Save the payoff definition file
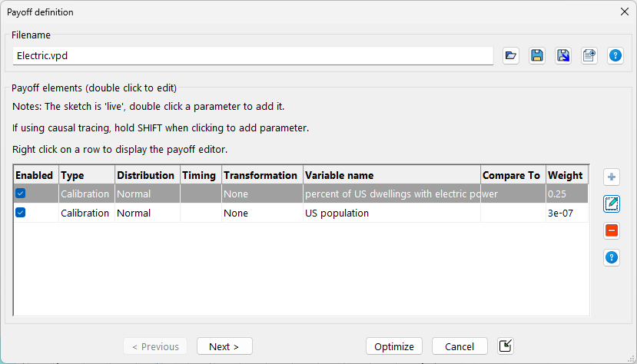This screenshot has width=637, height=364. coord(537,55)
